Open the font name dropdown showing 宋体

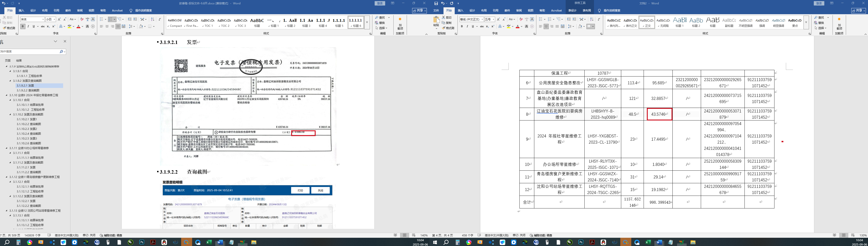pyautogui.click(x=43, y=19)
